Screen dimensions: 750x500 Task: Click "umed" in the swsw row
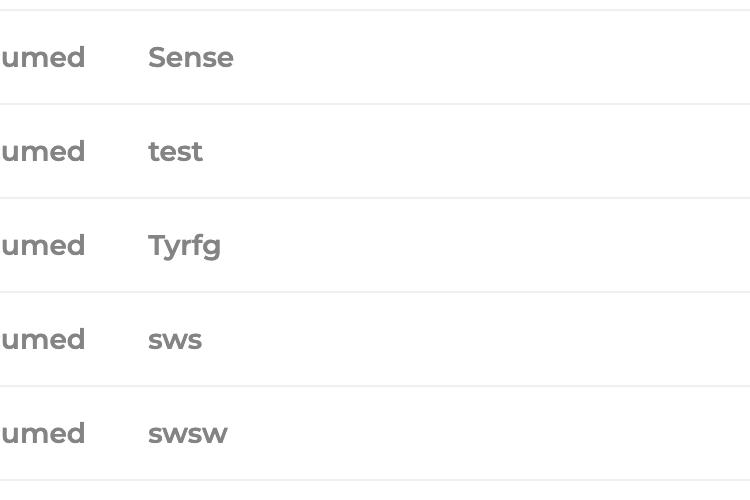tap(43, 433)
